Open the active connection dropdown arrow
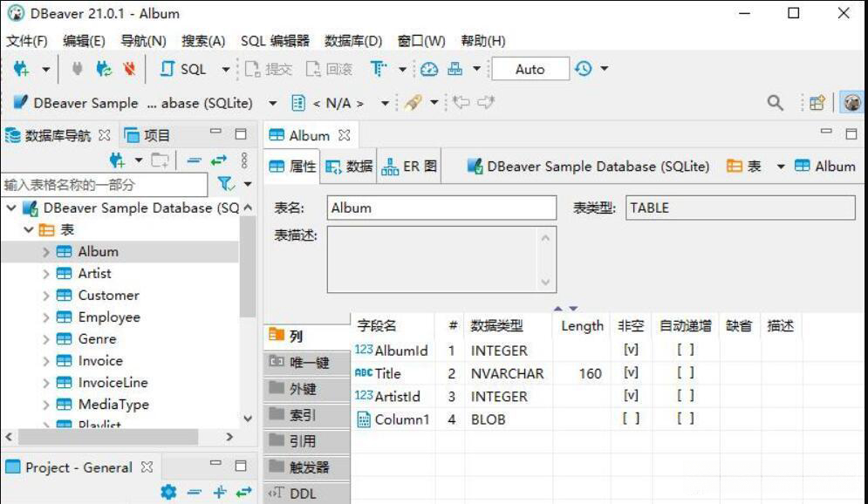This screenshot has width=868, height=504. pos(272,103)
